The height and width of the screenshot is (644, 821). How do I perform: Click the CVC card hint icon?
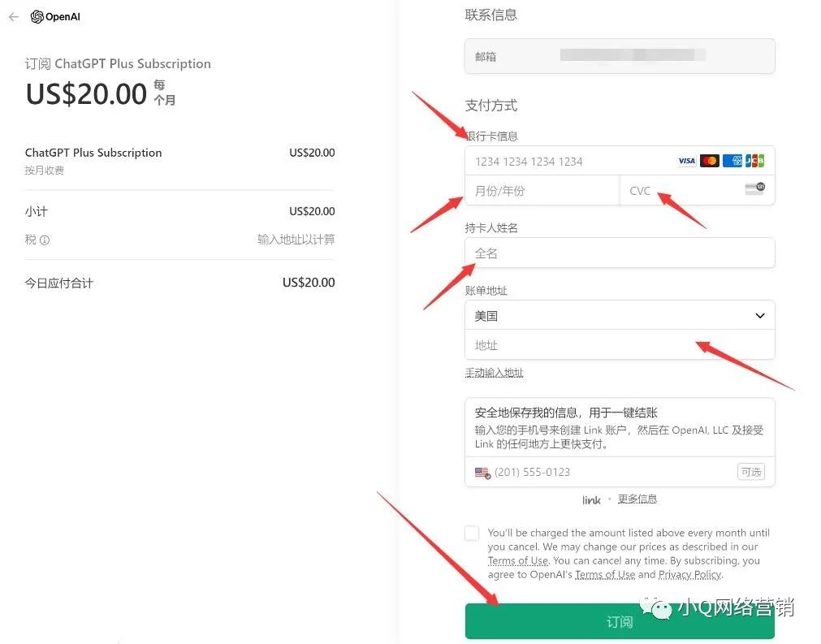point(754,188)
